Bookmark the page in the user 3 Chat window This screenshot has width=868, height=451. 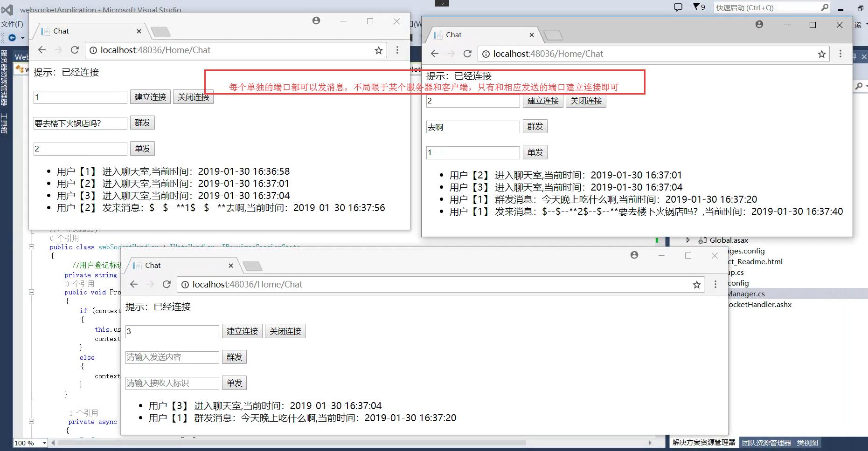pyautogui.click(x=697, y=285)
